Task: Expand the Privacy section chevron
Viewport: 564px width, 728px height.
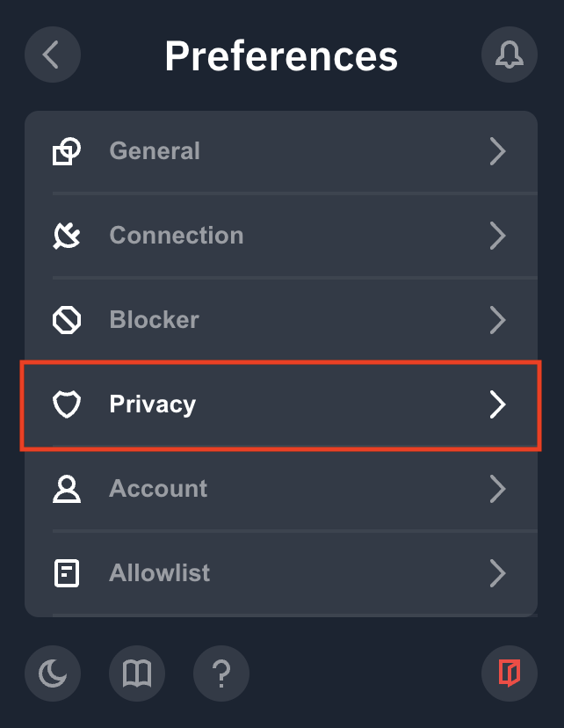Action: (498, 404)
